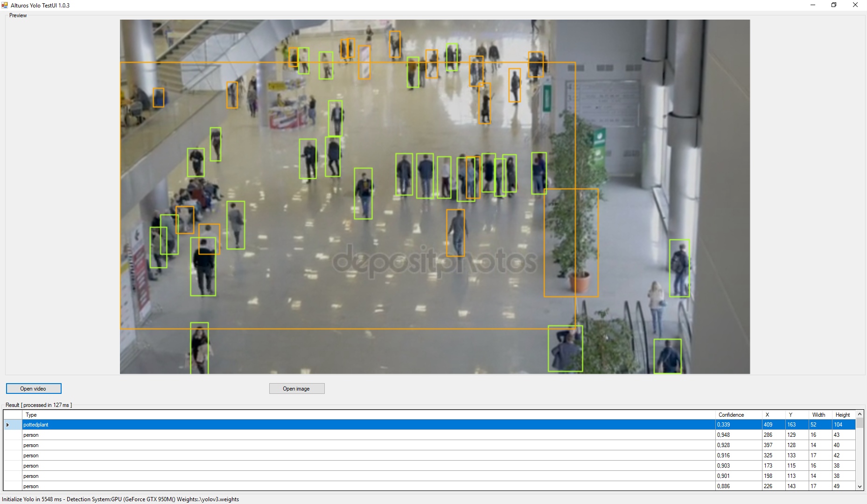Click the Width column header
Image resolution: width=867 pixels, height=504 pixels.
[x=820, y=415]
